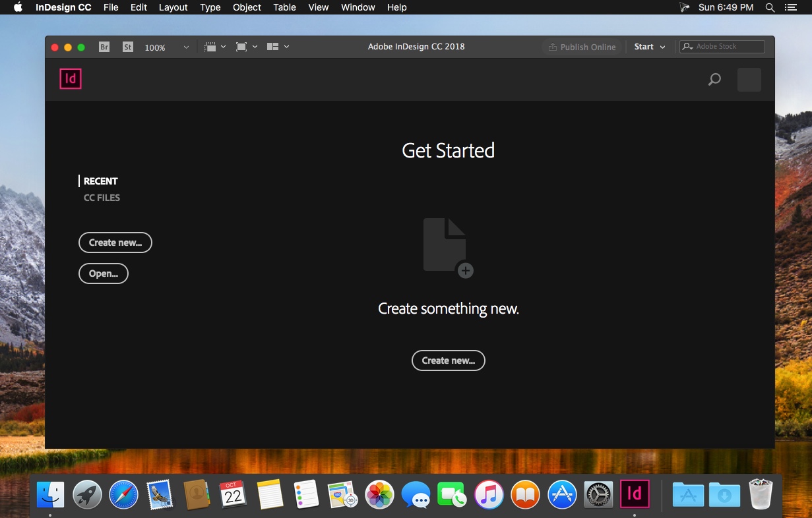
Task: Click the Open... button
Action: click(104, 273)
